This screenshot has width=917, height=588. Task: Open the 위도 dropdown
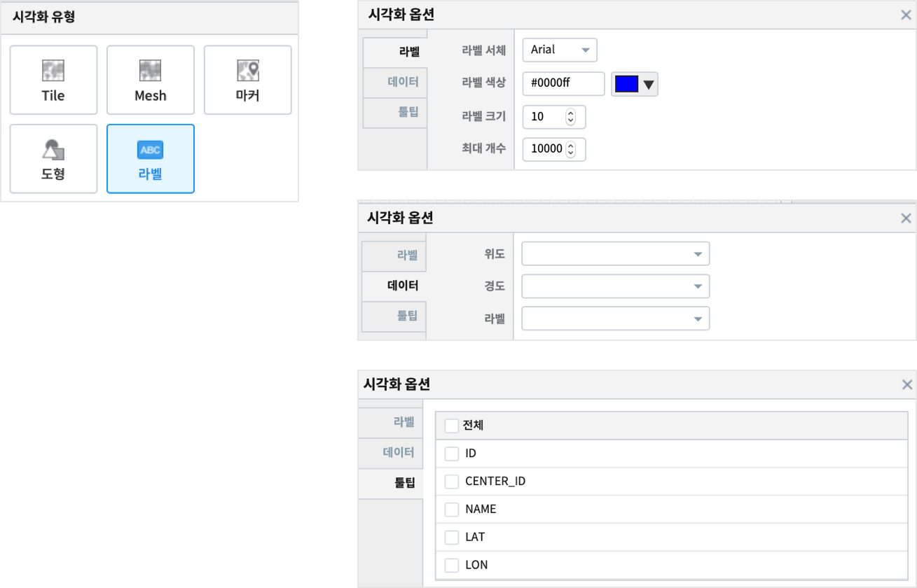tap(616, 253)
